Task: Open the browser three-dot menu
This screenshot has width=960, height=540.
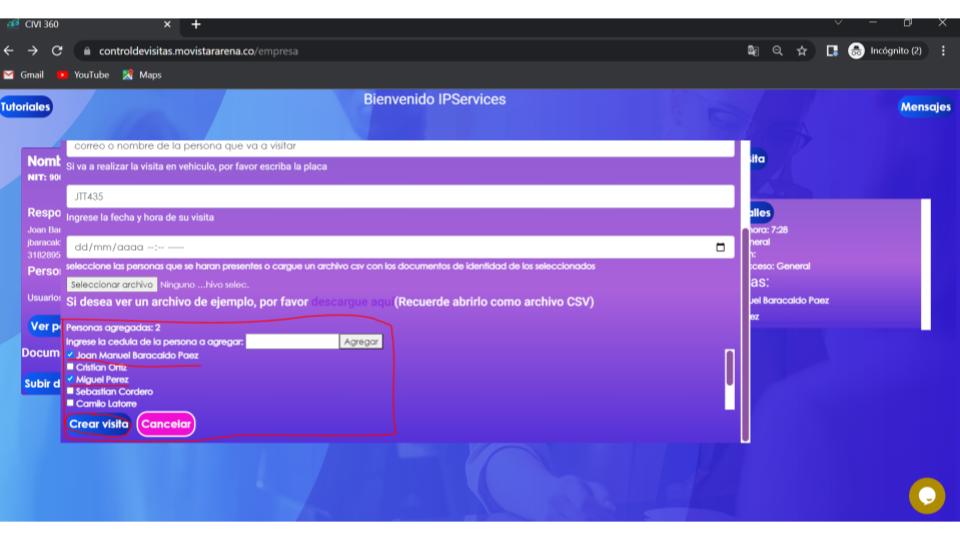Action: click(x=943, y=51)
